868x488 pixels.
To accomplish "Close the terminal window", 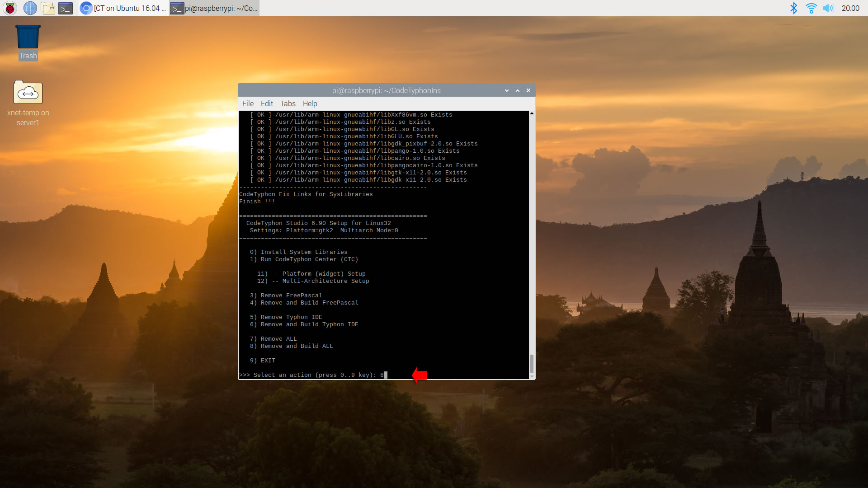I will 528,90.
